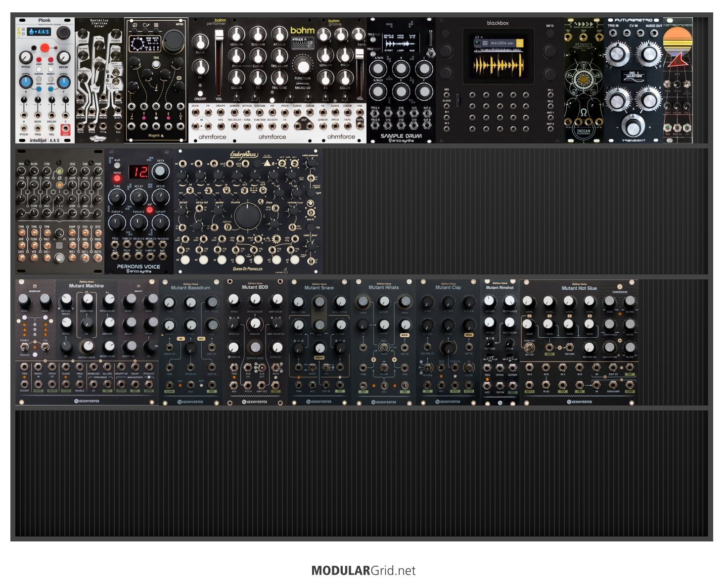
Task: Click the PITCH knob on Plonk
Action: coord(26,56)
